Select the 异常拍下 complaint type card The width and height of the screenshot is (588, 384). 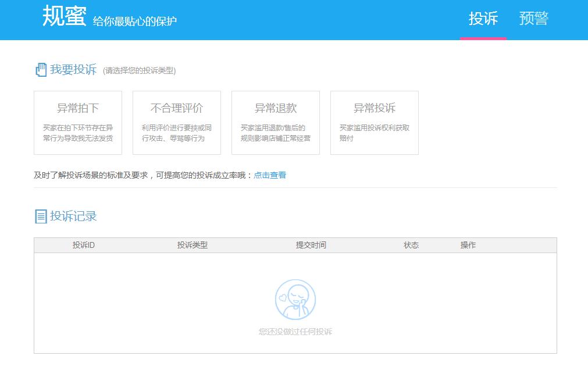[x=78, y=122]
